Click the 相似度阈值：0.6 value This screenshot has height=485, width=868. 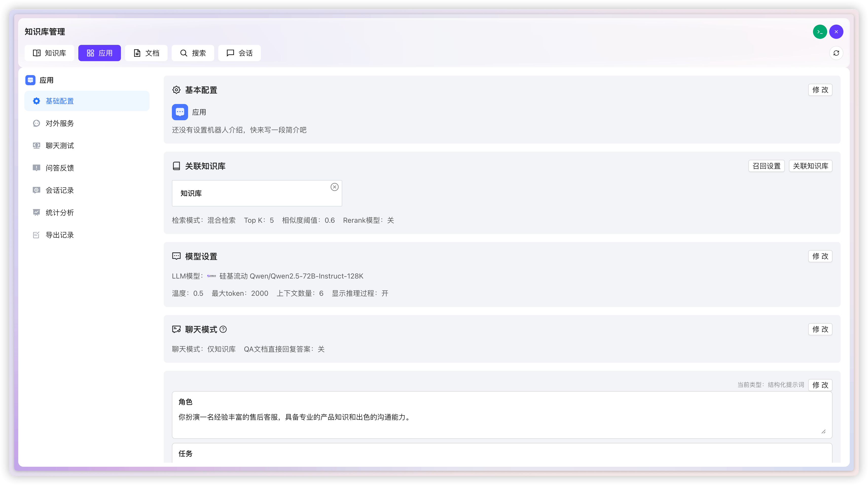point(308,220)
